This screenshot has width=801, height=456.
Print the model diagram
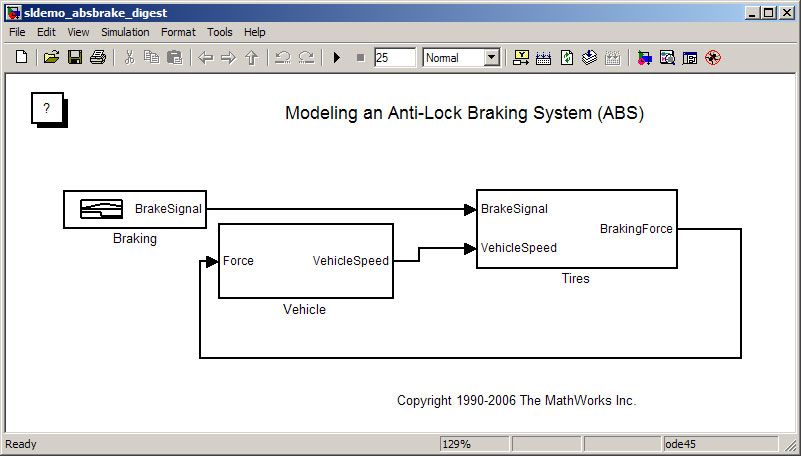97,58
